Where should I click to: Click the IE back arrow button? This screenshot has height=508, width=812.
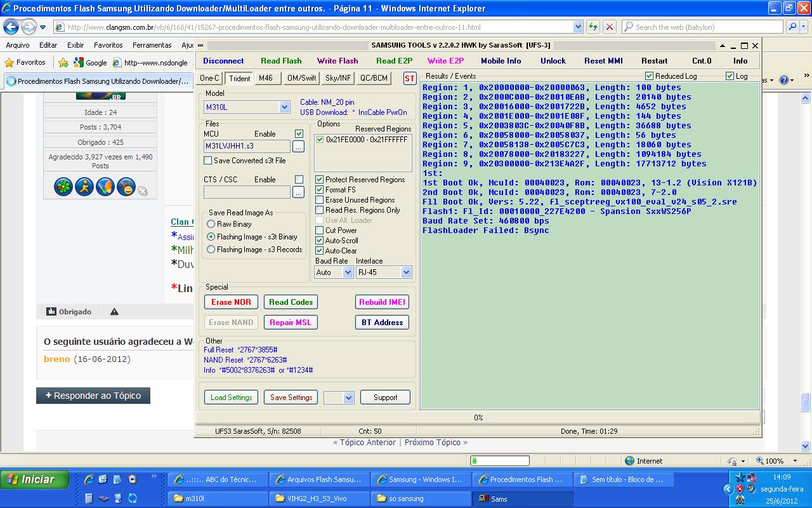11,27
